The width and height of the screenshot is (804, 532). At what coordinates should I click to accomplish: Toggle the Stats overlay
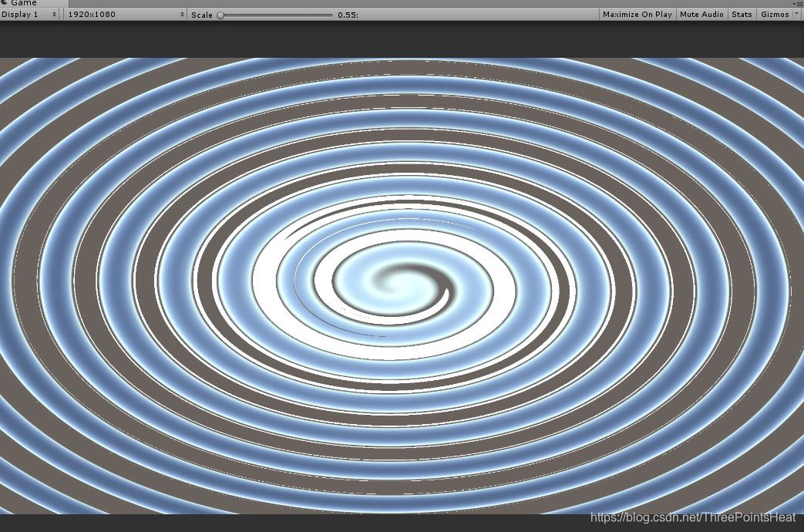click(742, 15)
